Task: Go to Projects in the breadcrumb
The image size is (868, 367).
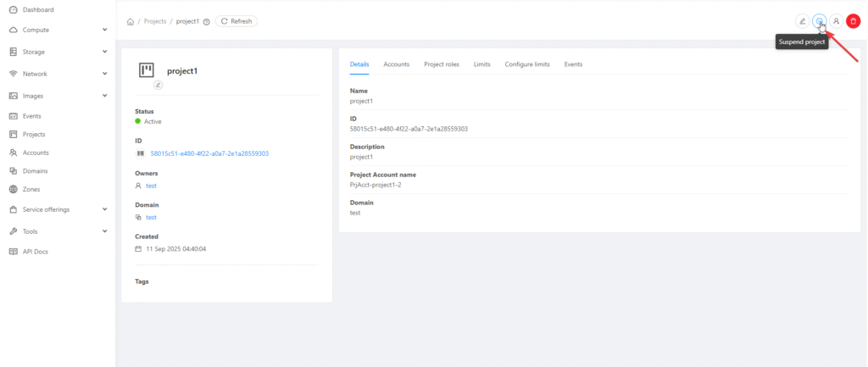Action: click(x=155, y=21)
